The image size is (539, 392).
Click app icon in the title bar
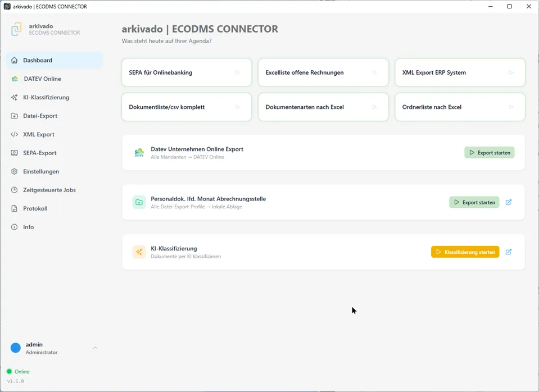point(7,7)
